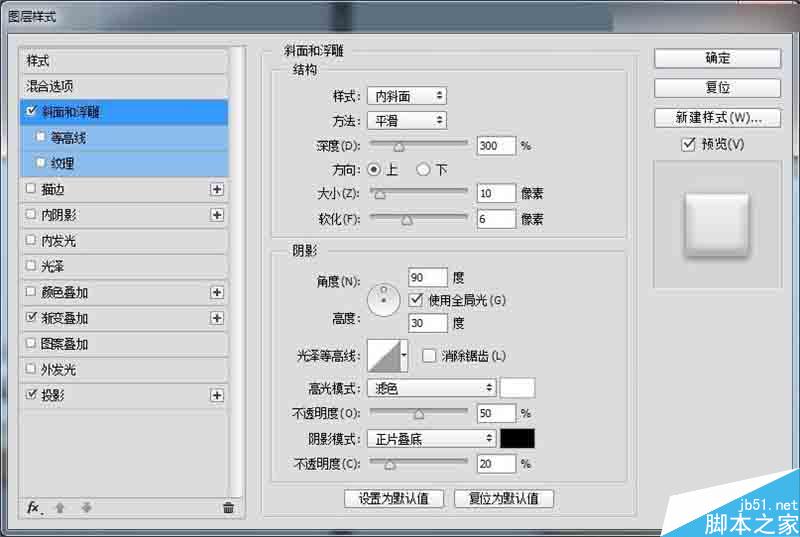Click the fx add-effect icon
Screen dimensions: 800x537
point(34,507)
